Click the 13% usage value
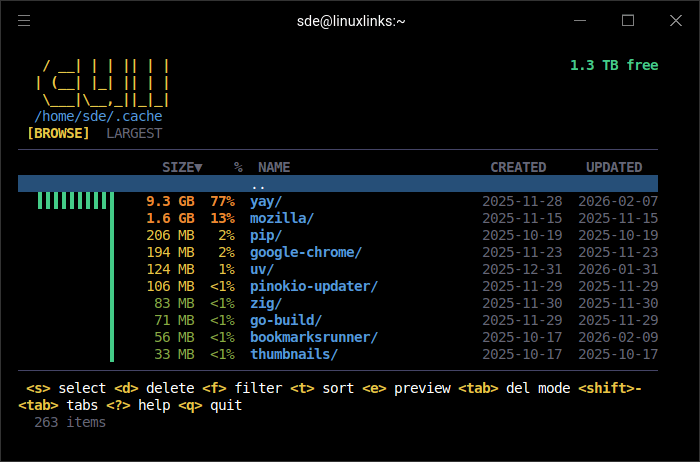This screenshot has height=462, width=700. point(223,218)
